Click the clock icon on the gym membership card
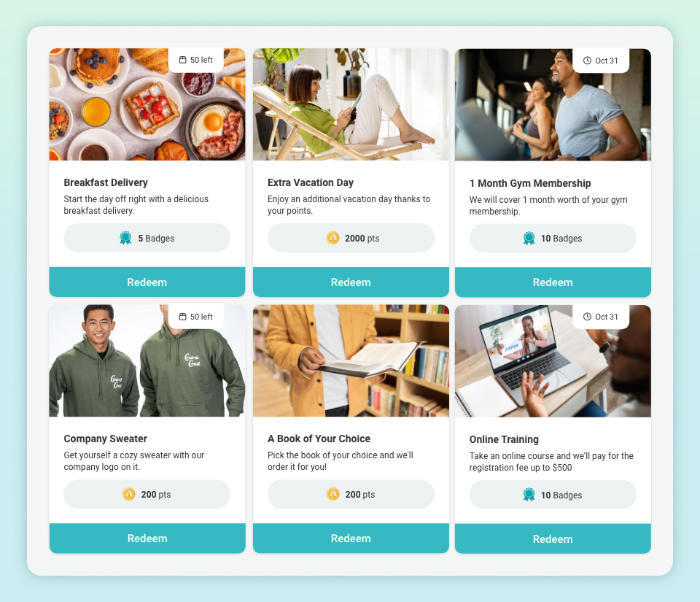700x602 pixels. coord(587,61)
